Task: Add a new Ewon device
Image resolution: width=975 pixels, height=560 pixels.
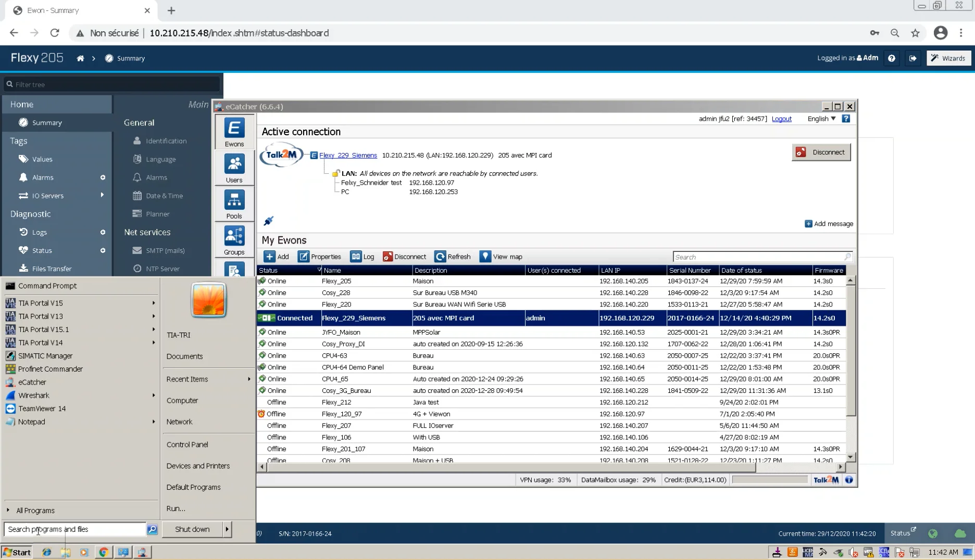Action: coord(277,257)
